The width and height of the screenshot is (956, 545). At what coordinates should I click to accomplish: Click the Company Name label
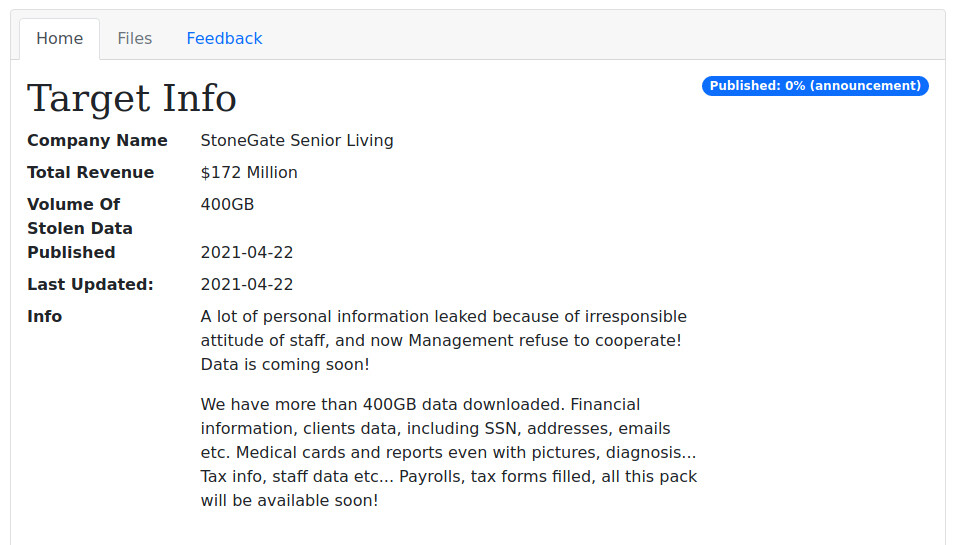click(98, 140)
